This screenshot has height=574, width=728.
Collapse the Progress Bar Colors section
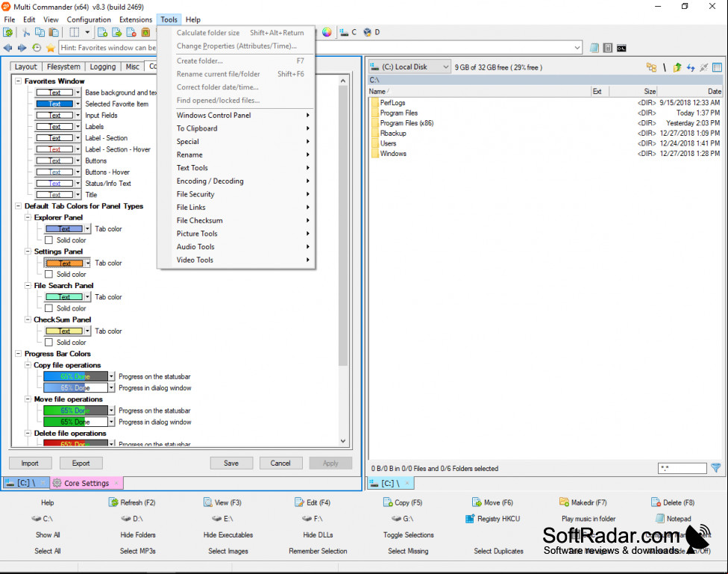(18, 354)
